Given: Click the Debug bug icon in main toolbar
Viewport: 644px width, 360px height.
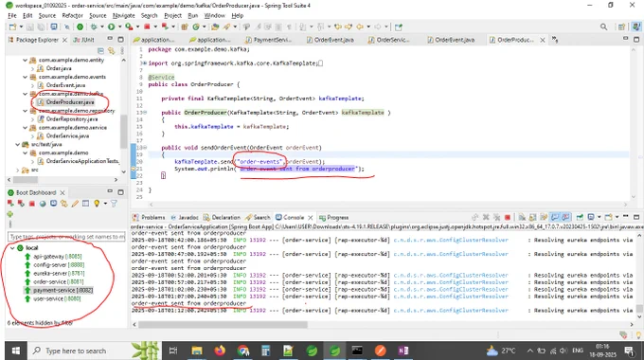Looking at the screenshot, I should [x=94, y=27].
